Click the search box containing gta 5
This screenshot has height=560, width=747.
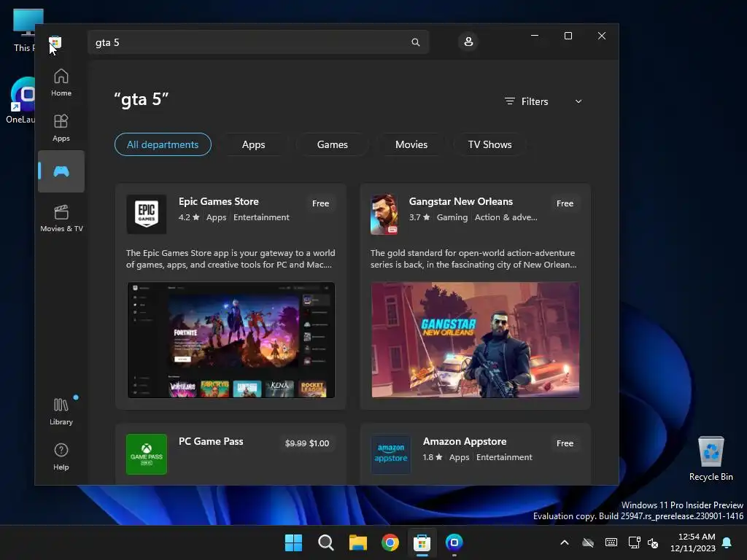point(258,42)
